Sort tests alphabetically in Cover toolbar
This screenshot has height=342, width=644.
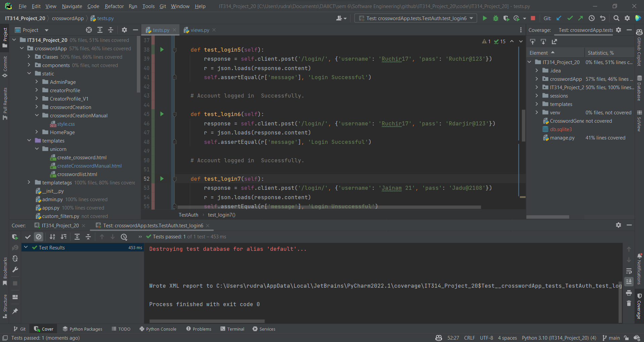(52, 237)
